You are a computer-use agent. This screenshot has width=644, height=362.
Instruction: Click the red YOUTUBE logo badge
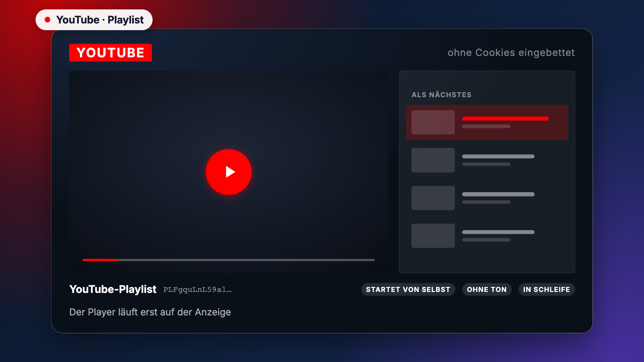[x=110, y=53]
